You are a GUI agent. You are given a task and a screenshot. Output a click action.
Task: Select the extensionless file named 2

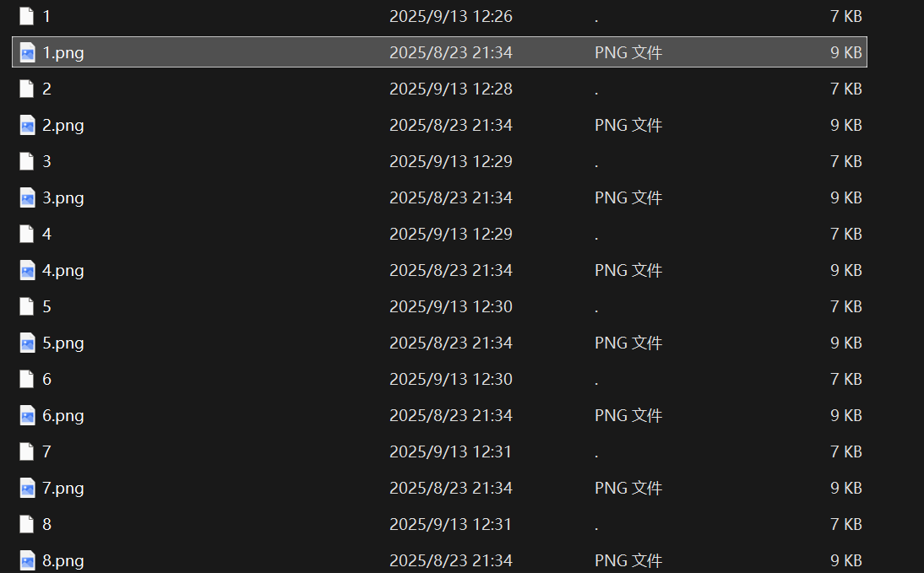[x=47, y=89]
